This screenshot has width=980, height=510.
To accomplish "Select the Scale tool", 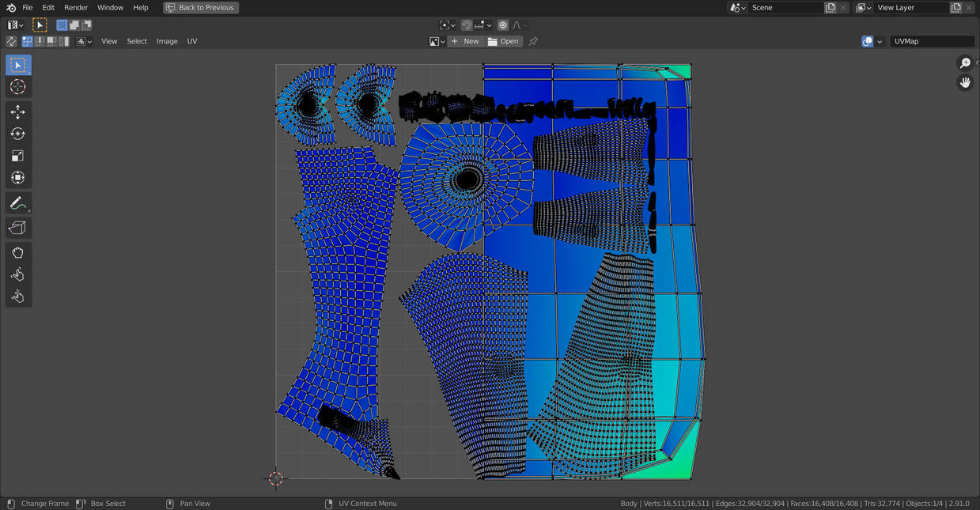I will (18, 156).
